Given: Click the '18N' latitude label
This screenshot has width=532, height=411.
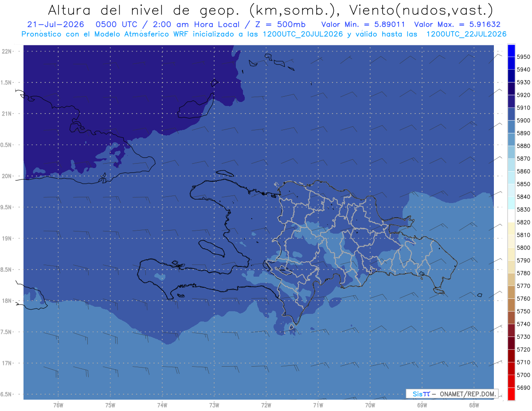Looking at the screenshot, I should tap(7, 301).
